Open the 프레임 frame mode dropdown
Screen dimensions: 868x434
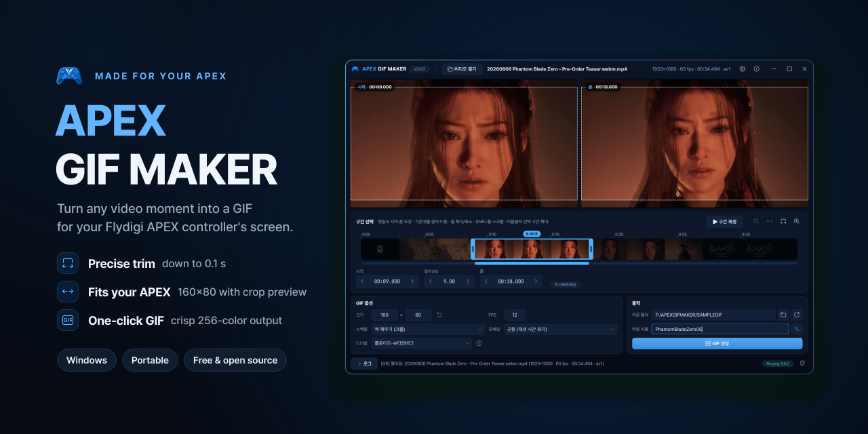(x=560, y=329)
